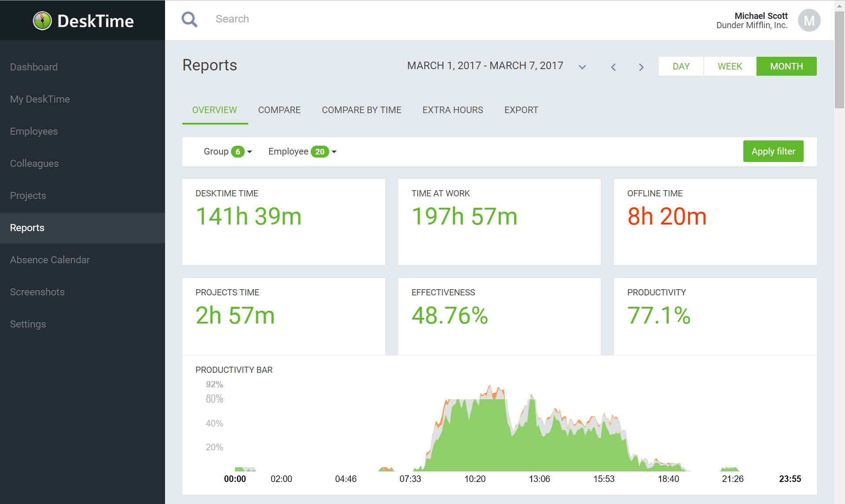
Task: Expand the date range chevron
Action: (x=582, y=67)
